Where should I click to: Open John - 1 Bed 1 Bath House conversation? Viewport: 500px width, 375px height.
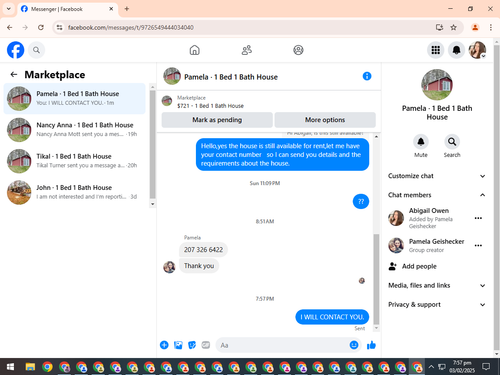(x=75, y=192)
